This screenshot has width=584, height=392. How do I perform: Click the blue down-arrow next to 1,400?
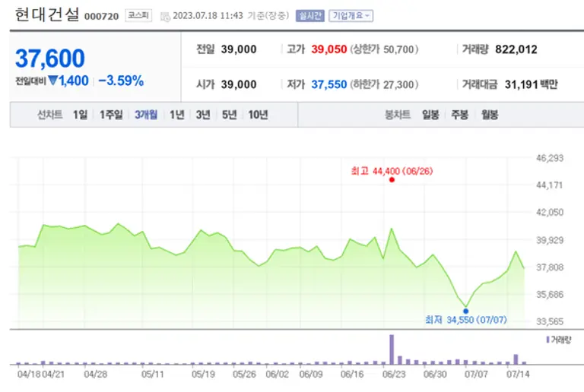52,81
